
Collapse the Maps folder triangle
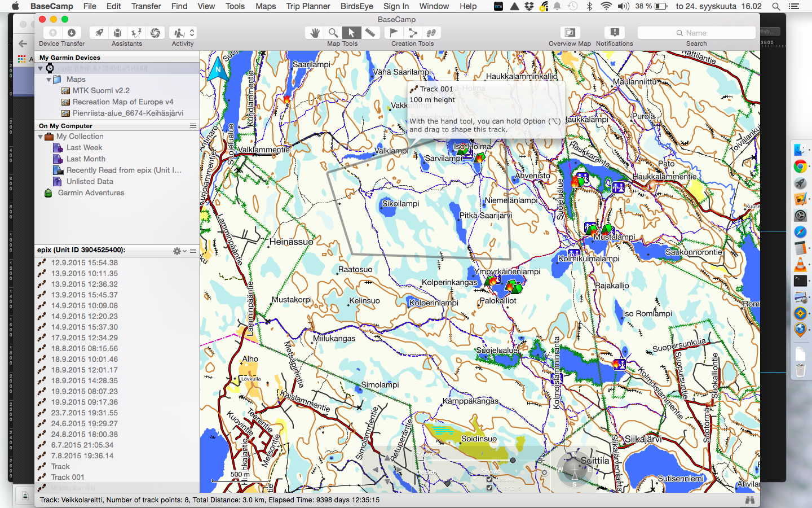pyautogui.click(x=49, y=80)
